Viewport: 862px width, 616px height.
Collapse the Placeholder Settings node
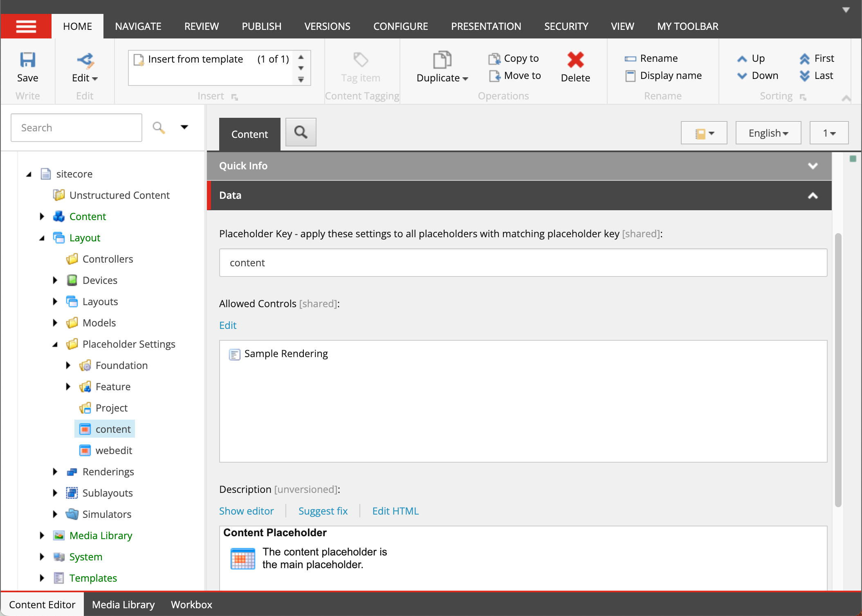tap(55, 344)
